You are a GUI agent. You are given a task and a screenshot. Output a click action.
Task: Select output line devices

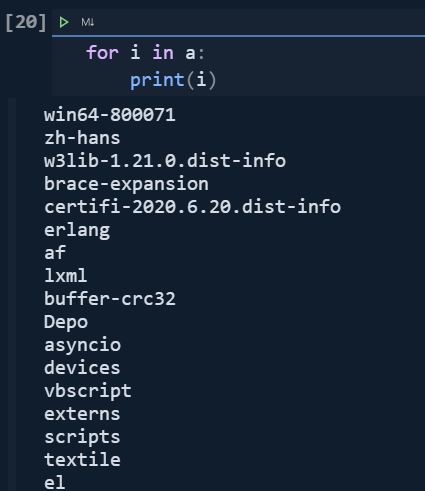[x=82, y=368]
